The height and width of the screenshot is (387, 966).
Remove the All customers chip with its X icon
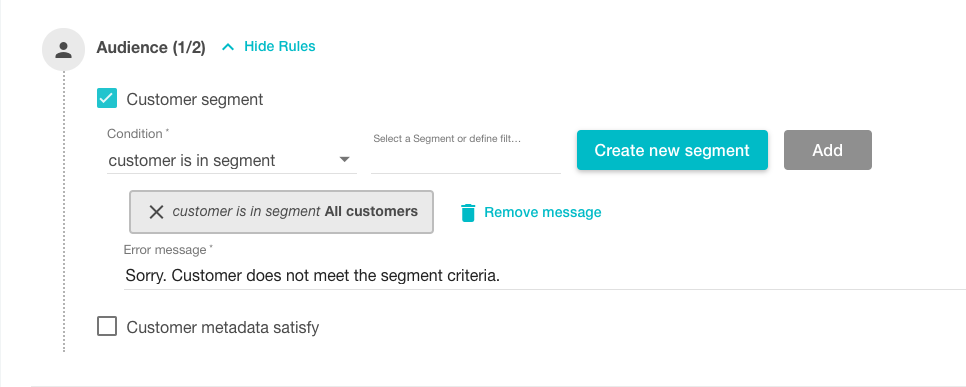point(156,212)
